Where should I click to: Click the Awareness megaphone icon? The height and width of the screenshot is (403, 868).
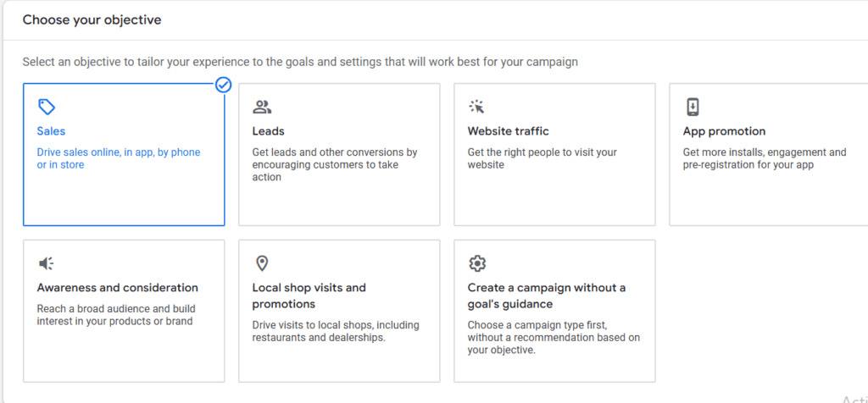(46, 263)
